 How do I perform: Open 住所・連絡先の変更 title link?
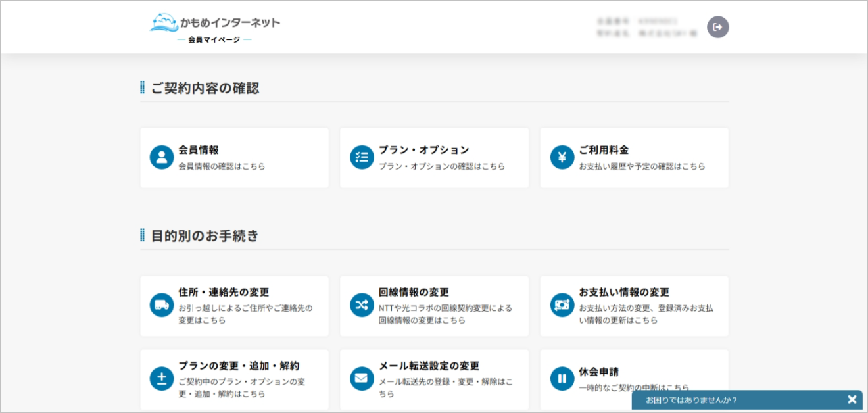tap(224, 292)
